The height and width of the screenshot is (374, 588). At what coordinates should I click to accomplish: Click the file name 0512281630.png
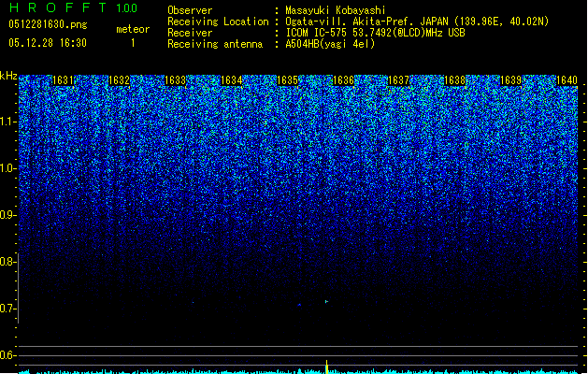point(48,25)
